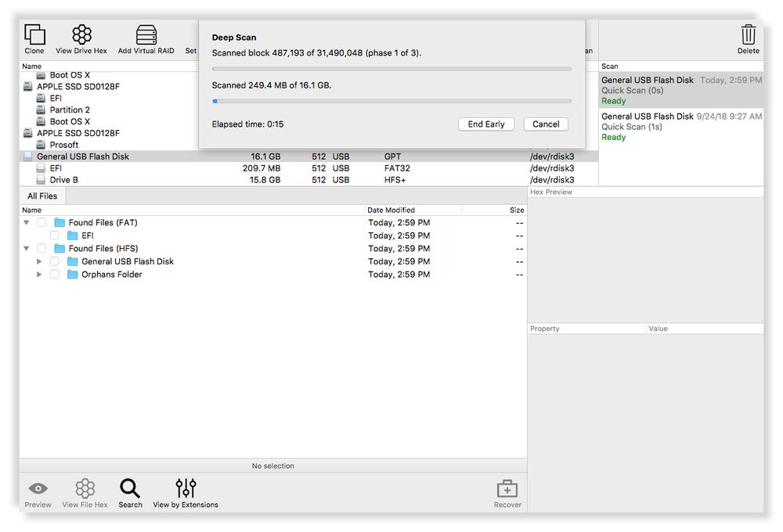The image size is (783, 532).
Task: Click the Recover icon
Action: [507, 491]
